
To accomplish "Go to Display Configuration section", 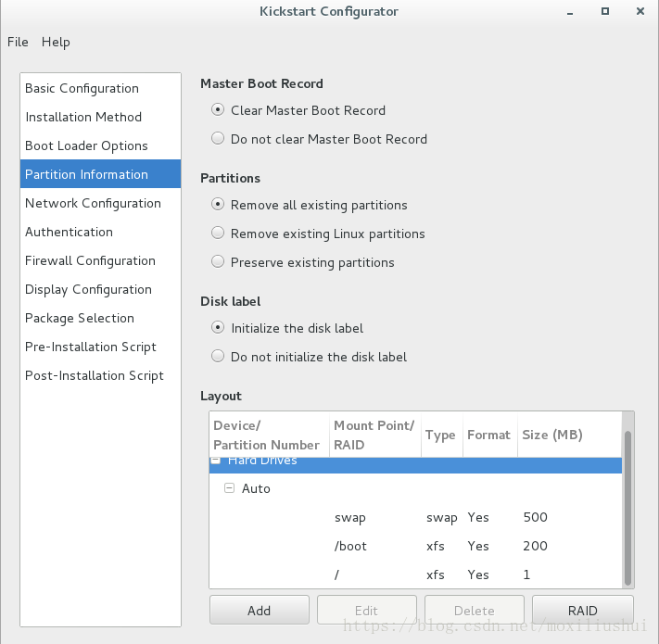I will click(100, 289).
